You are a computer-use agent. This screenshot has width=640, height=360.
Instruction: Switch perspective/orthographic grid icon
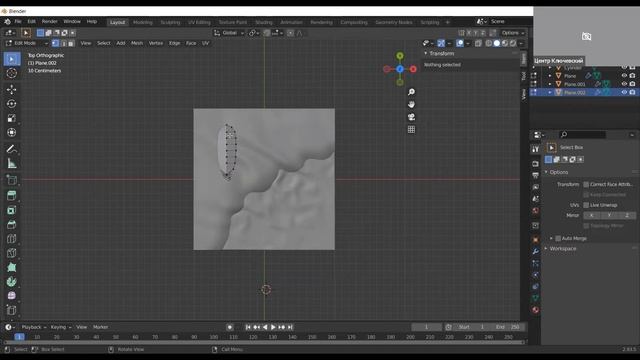coord(411,130)
